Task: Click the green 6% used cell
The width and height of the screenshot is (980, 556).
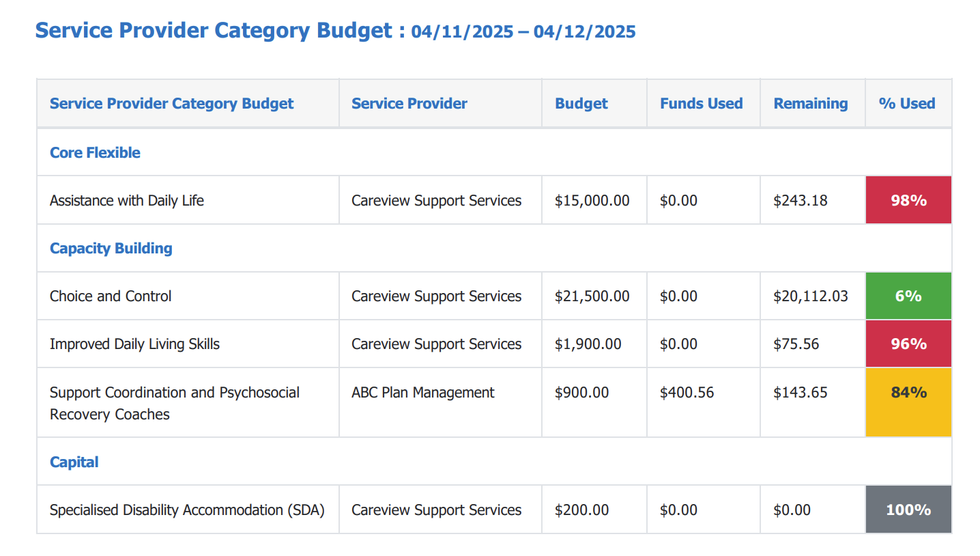Action: click(908, 296)
